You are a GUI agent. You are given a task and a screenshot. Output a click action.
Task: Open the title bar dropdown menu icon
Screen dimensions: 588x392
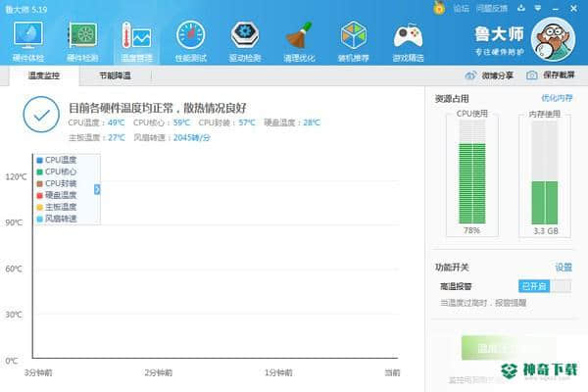tap(538, 8)
